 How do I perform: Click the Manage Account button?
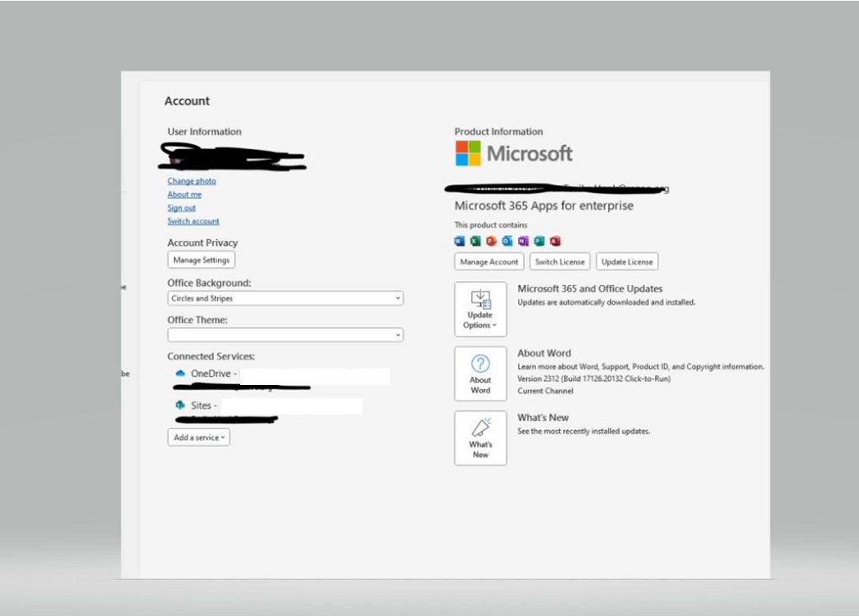(x=489, y=262)
